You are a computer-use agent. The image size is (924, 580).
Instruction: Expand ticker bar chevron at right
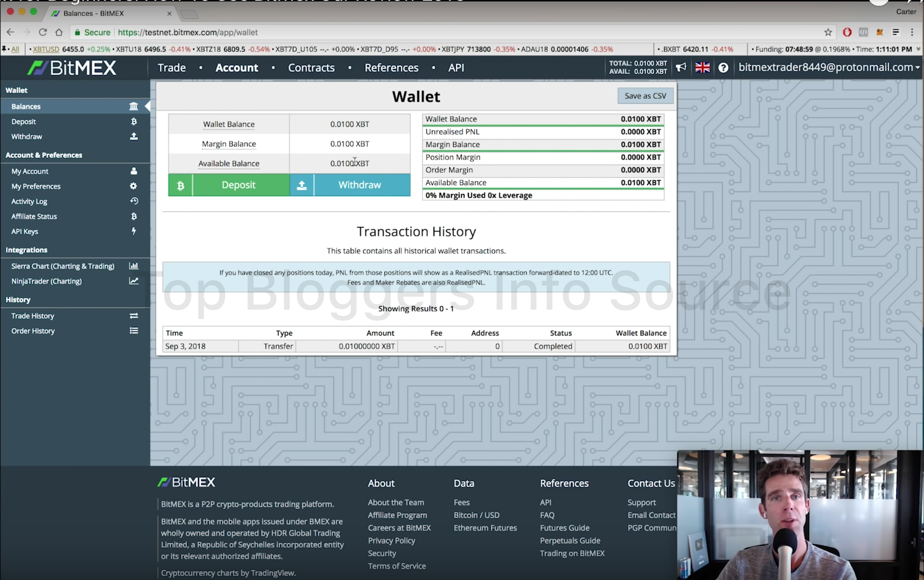(918, 49)
